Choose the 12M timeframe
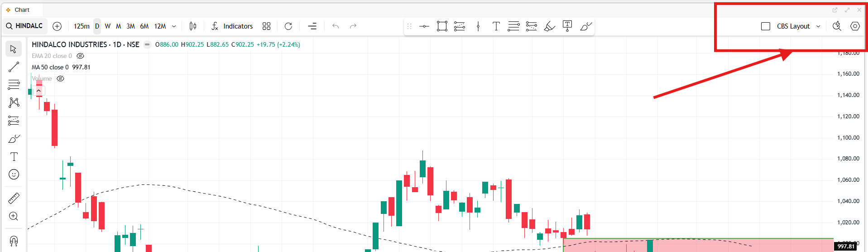868x252 pixels. coord(160,26)
